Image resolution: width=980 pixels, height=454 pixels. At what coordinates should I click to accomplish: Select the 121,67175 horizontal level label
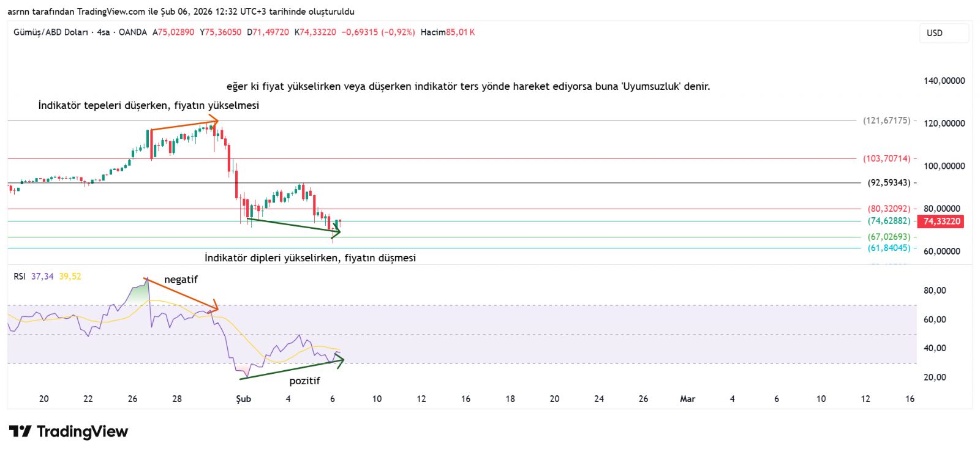point(886,121)
